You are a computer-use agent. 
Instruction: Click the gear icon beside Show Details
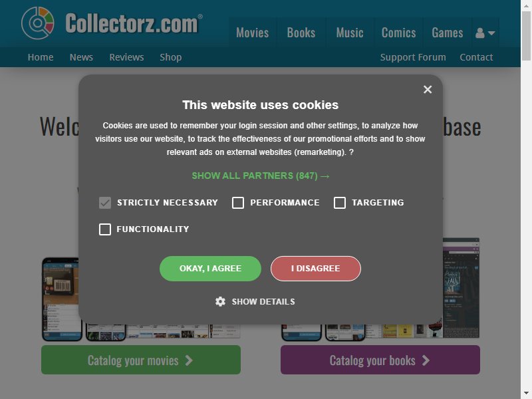click(220, 301)
